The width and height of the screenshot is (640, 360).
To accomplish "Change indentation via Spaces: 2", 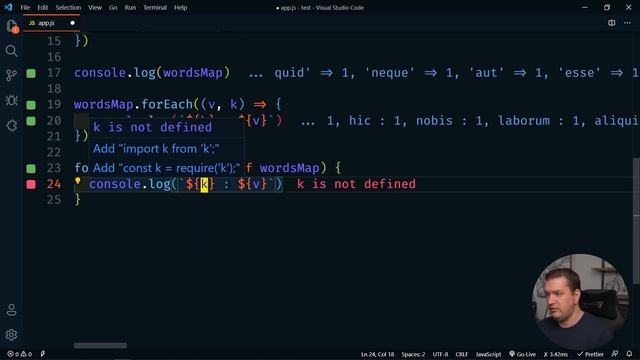I will click(413, 354).
